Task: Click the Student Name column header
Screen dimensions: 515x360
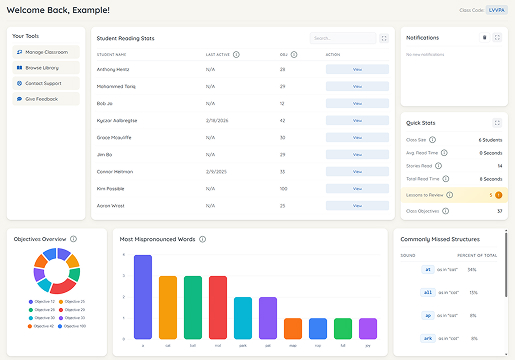Action: point(111,54)
